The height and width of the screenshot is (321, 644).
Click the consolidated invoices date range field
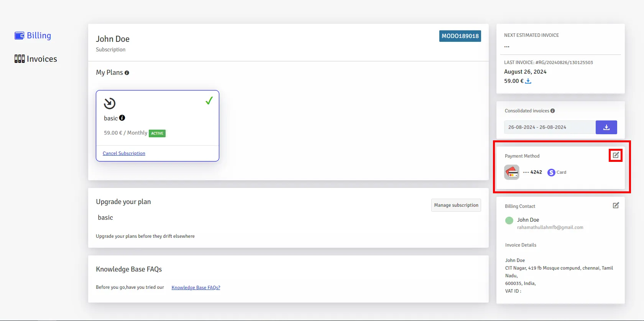[x=550, y=127]
